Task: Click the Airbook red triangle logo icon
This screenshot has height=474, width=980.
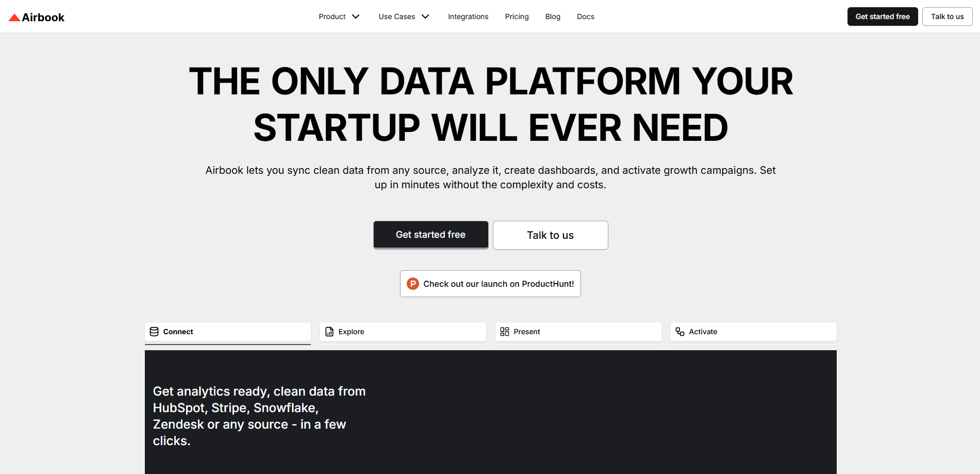Action: [x=14, y=18]
